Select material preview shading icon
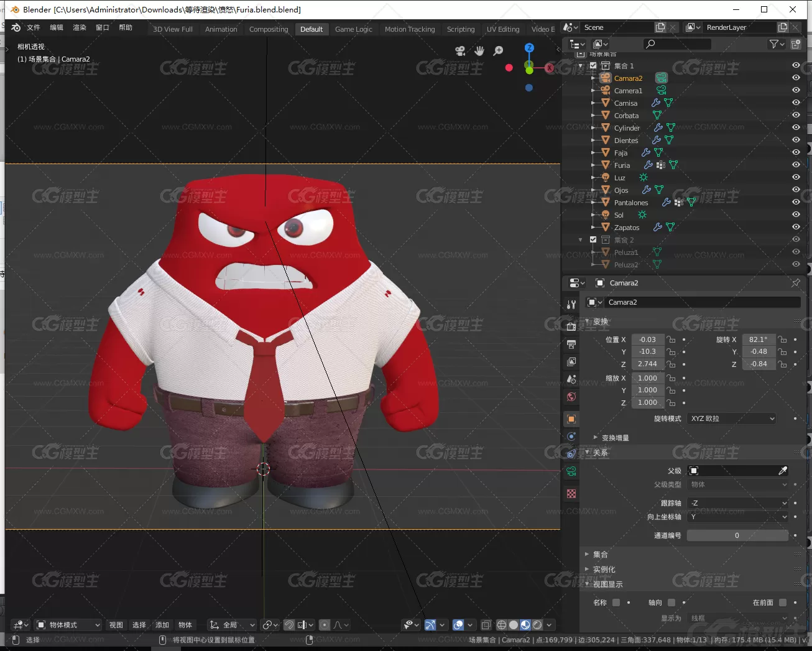 (525, 625)
